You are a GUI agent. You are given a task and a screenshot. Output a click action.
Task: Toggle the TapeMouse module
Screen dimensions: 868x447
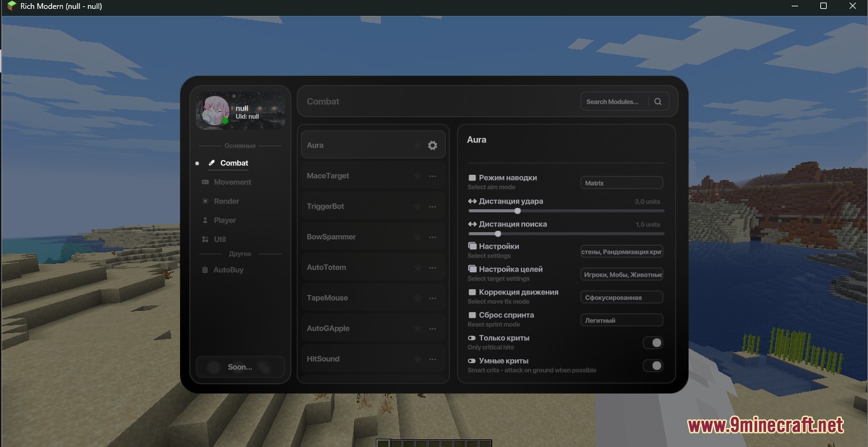tap(327, 298)
